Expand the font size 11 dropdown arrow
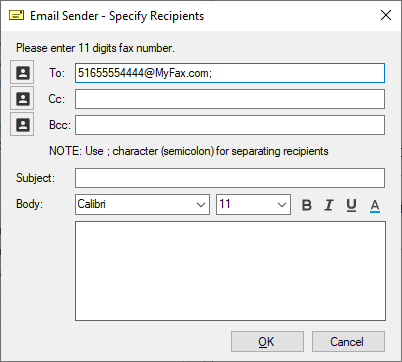 [x=282, y=204]
